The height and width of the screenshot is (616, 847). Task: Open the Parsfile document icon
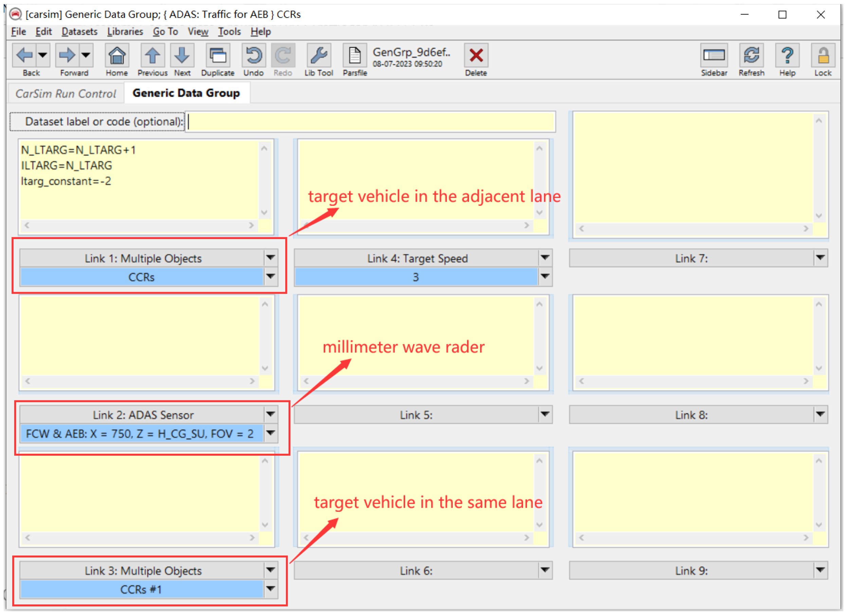pos(355,56)
